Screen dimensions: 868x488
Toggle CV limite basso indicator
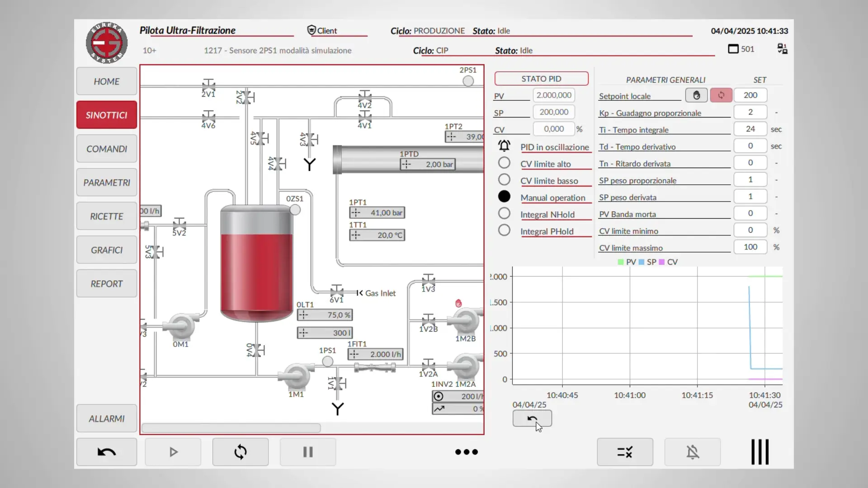click(504, 179)
